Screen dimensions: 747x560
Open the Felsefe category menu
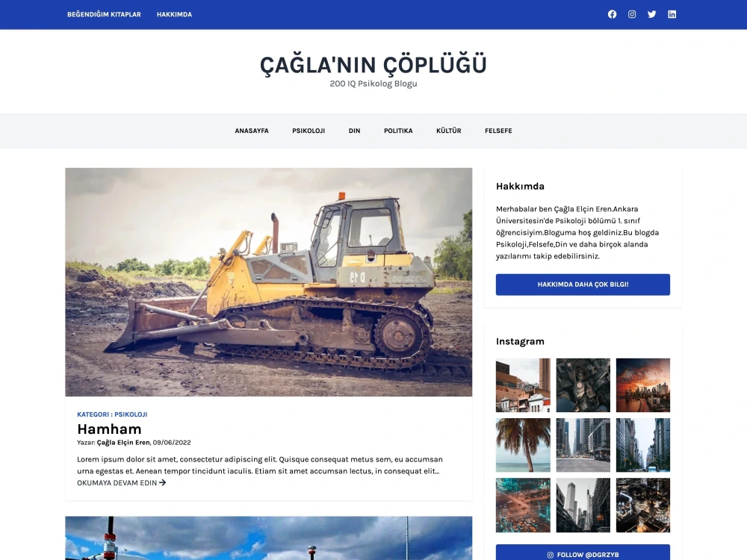(498, 131)
